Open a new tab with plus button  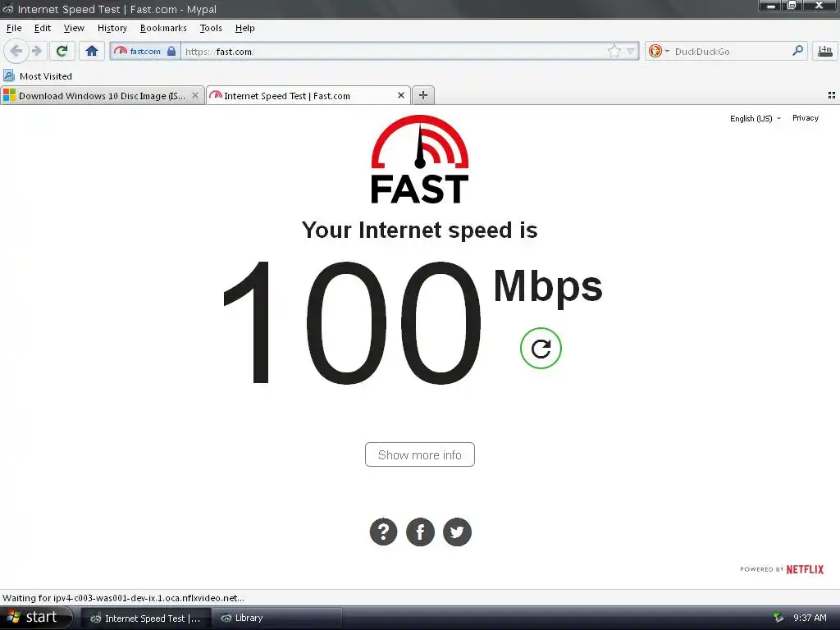click(x=423, y=95)
